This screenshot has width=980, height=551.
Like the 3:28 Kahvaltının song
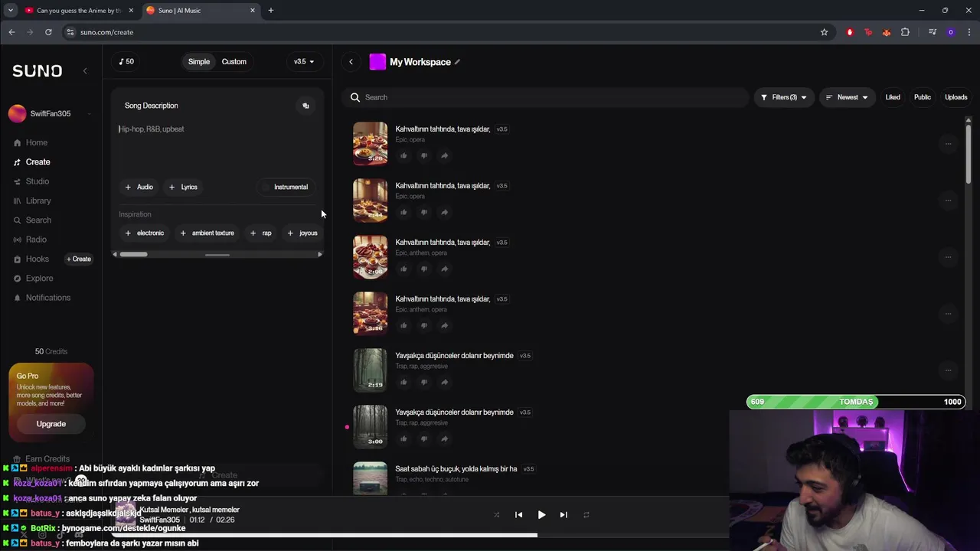(x=403, y=155)
